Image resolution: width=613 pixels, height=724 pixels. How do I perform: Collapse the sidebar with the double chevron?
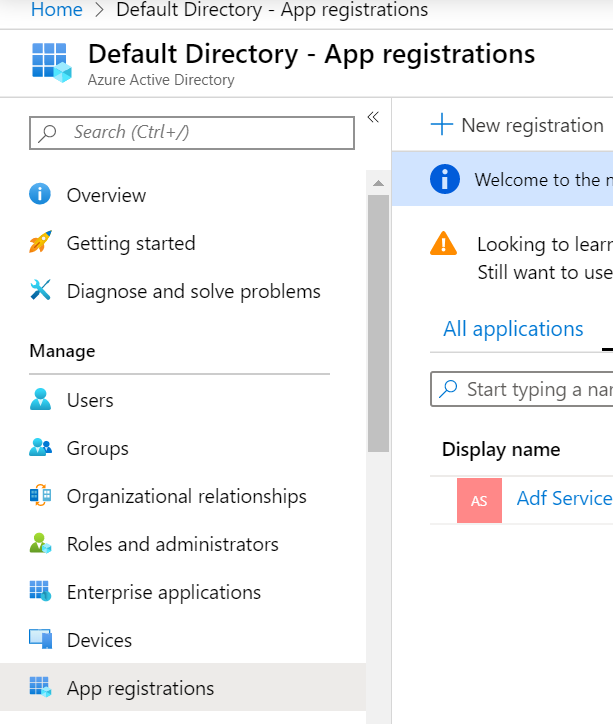point(373,117)
